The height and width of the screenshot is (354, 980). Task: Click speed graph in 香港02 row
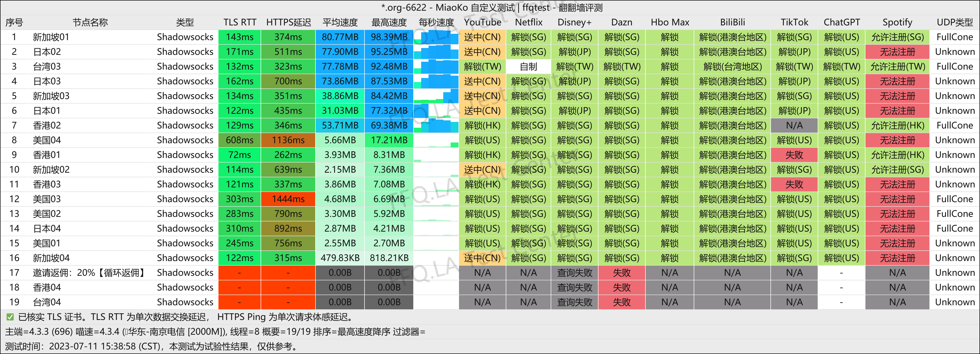[x=436, y=125]
